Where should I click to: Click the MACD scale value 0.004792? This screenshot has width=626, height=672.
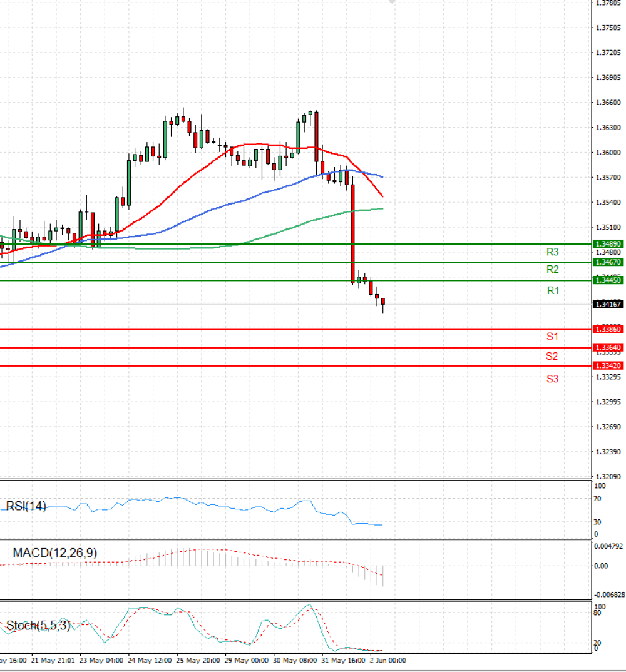coord(609,546)
